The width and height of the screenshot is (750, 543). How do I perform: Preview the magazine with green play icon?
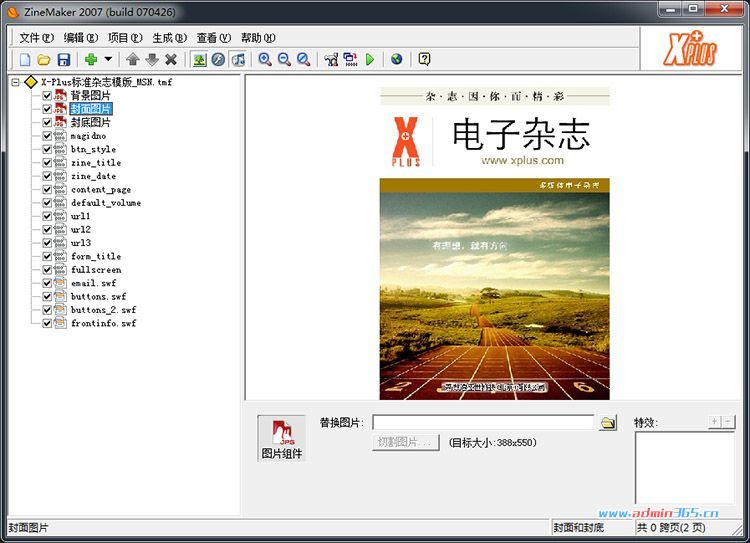click(370, 59)
